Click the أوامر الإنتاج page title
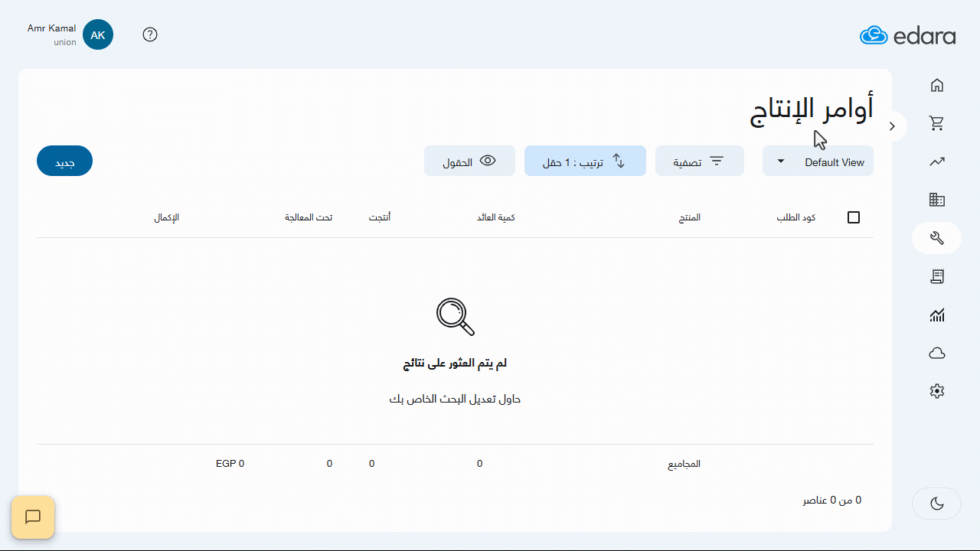Viewport: 980px width, 551px height. (x=811, y=110)
